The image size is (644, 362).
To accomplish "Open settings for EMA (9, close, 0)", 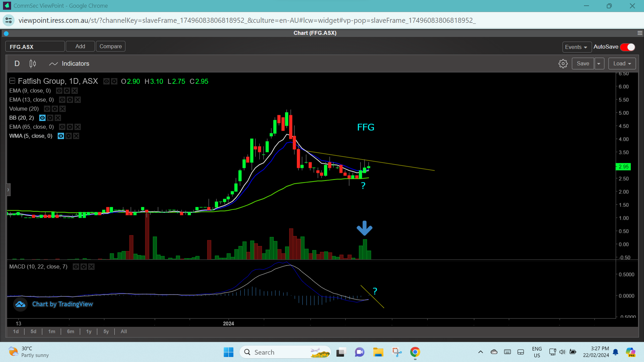I will click(67, 91).
